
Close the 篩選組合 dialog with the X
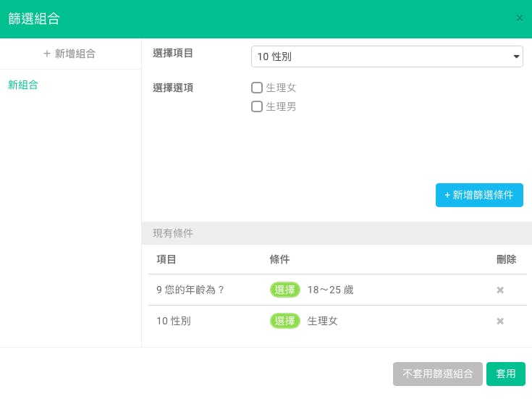[519, 18]
